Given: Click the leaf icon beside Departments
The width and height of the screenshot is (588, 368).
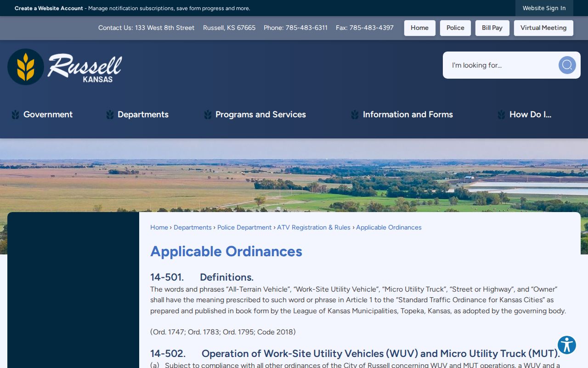Looking at the screenshot, I should [x=110, y=115].
